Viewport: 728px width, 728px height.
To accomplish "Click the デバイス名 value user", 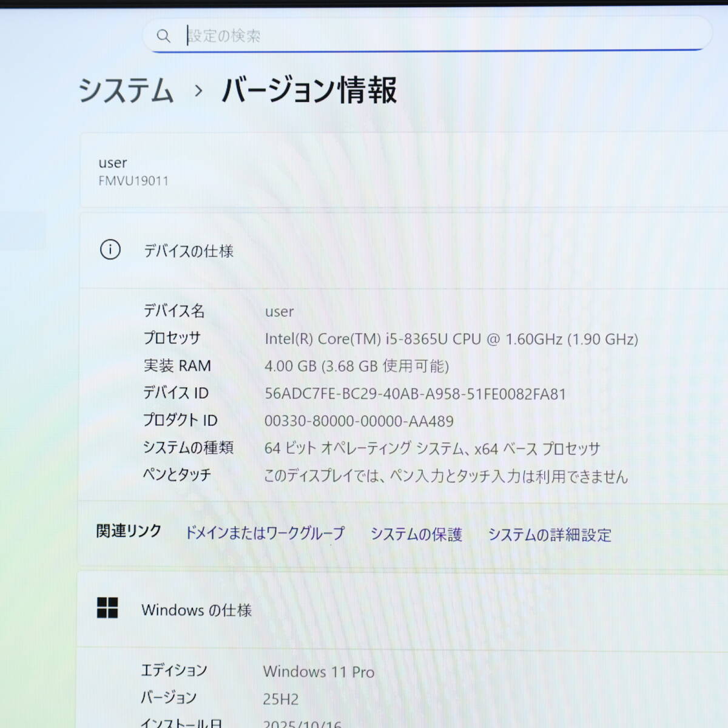I will tap(279, 312).
